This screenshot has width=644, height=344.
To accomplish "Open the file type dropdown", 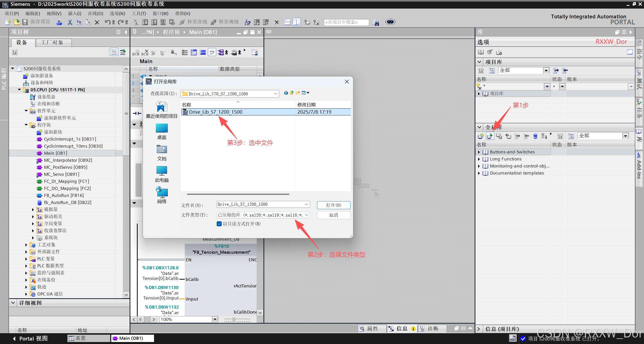I will click(307, 215).
